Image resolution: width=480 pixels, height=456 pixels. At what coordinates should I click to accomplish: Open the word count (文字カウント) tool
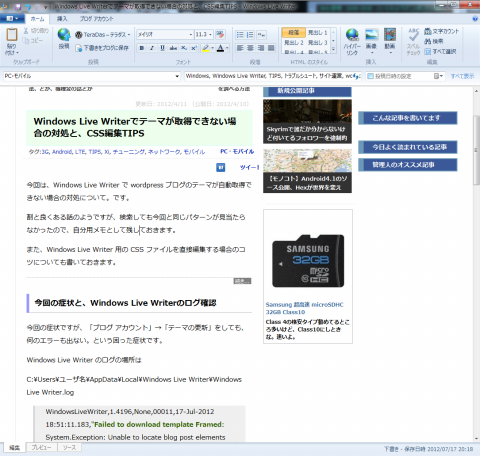click(441, 31)
